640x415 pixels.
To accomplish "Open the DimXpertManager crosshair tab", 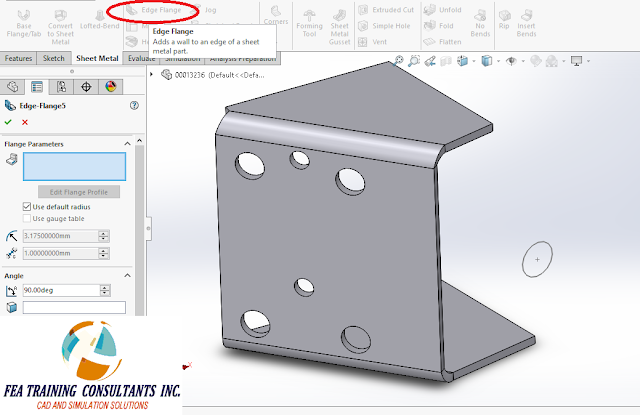I will (86, 87).
